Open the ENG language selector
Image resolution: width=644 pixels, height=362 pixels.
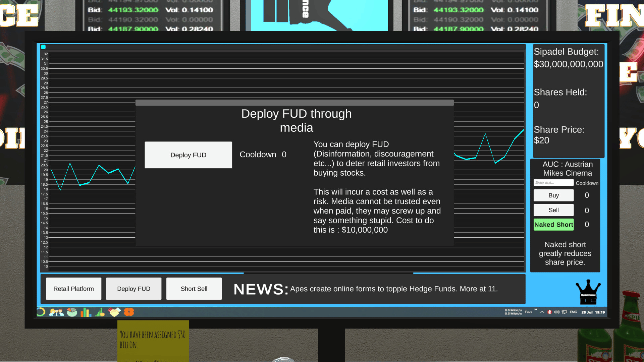(573, 312)
